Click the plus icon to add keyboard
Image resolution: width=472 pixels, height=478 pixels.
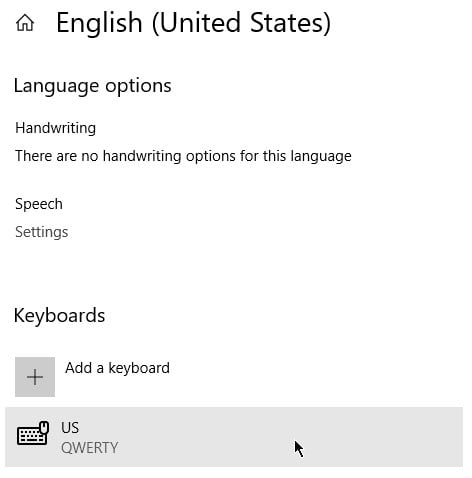(x=35, y=377)
